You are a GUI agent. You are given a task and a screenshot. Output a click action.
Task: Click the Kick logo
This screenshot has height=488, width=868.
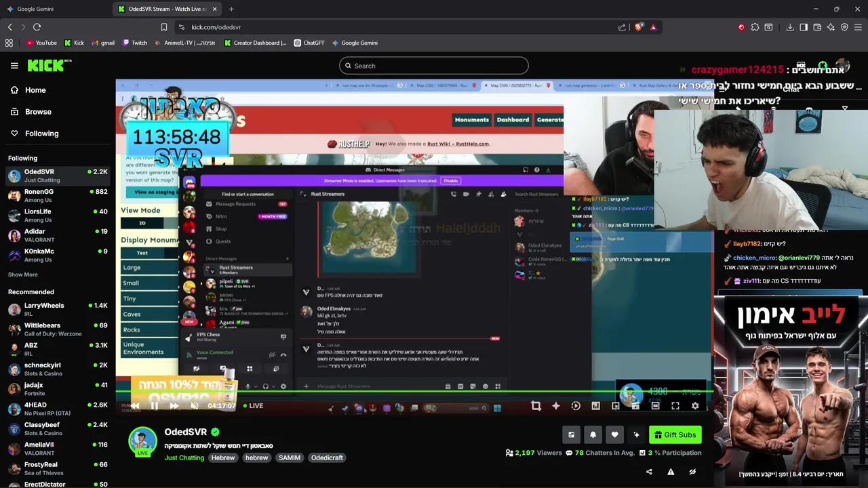pos(50,65)
